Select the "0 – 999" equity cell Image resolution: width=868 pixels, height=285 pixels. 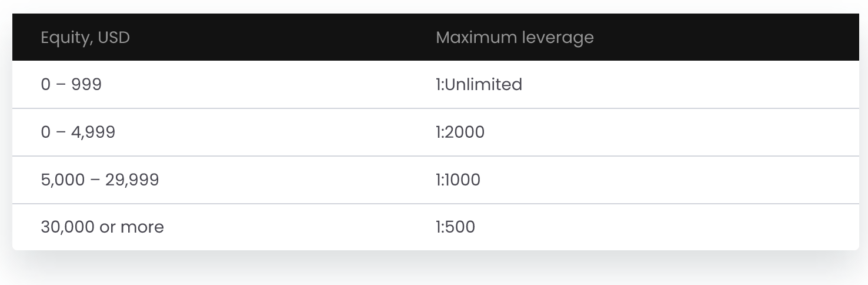71,85
